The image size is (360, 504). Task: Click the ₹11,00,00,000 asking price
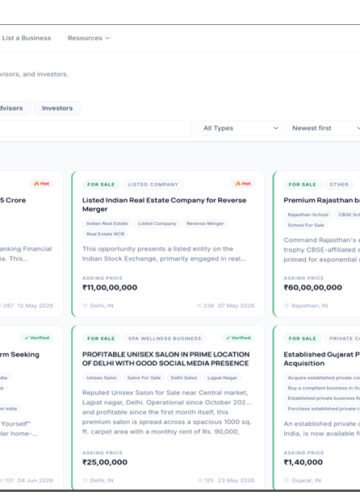(x=110, y=287)
